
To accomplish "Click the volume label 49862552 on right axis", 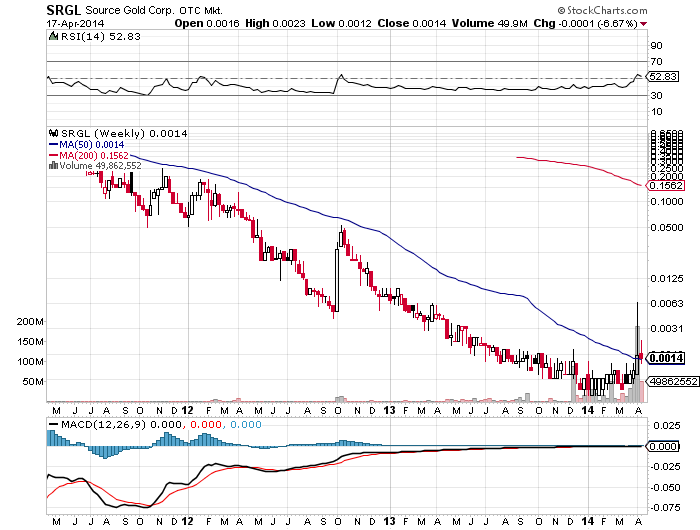I will pyautogui.click(x=672, y=381).
